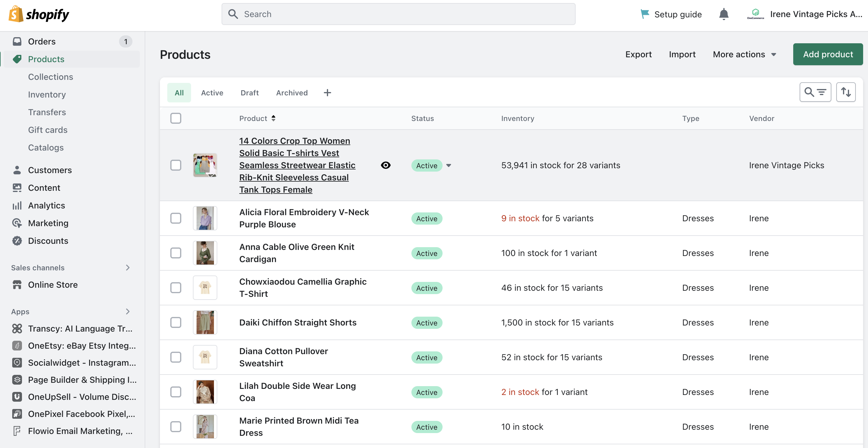Click the Shopify logo icon

16,12
